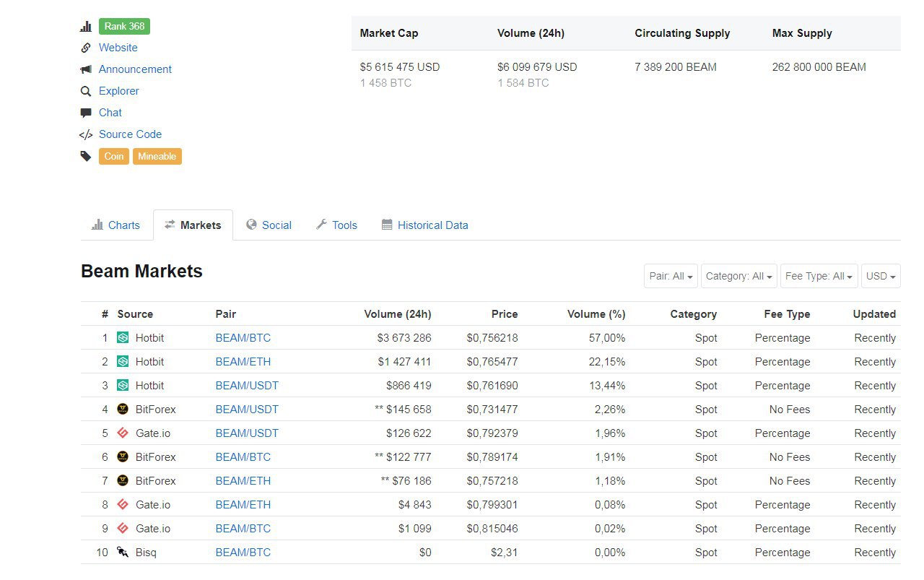The image size is (924, 580).
Task: Click the chain link icon beside Website
Action: (x=86, y=48)
